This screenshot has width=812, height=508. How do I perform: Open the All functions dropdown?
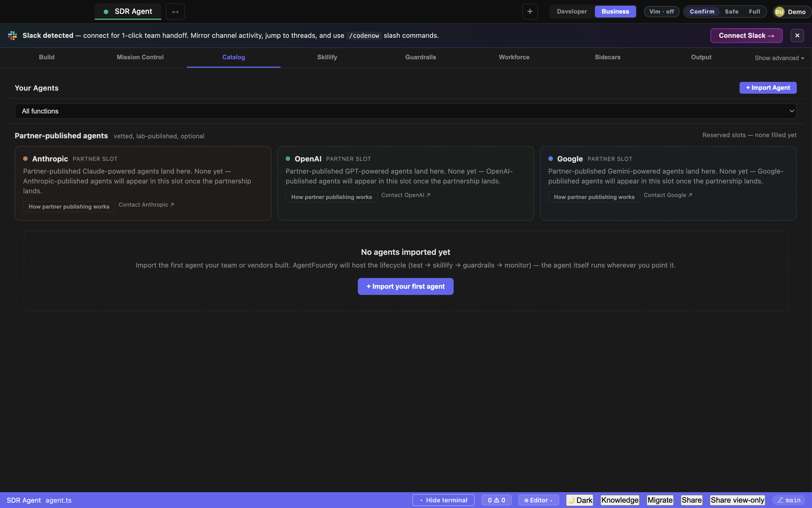tap(405, 111)
